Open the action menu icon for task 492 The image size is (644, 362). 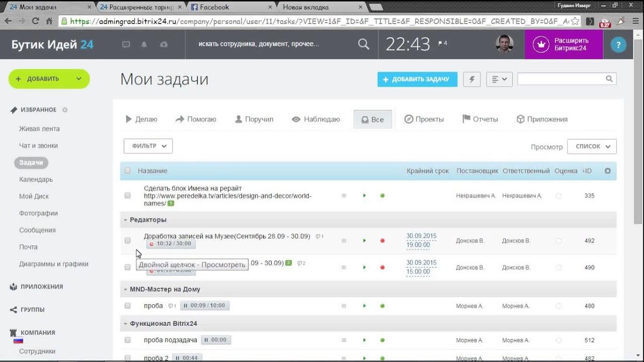pyautogui.click(x=344, y=241)
